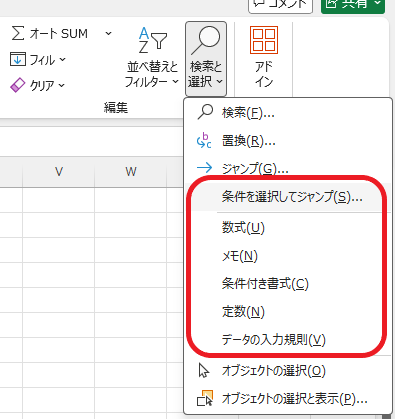Image resolution: width=395 pixels, height=419 pixels.
Task: Choose オブジェクトの選択と表示(P)... menu item
Action: click(x=288, y=399)
